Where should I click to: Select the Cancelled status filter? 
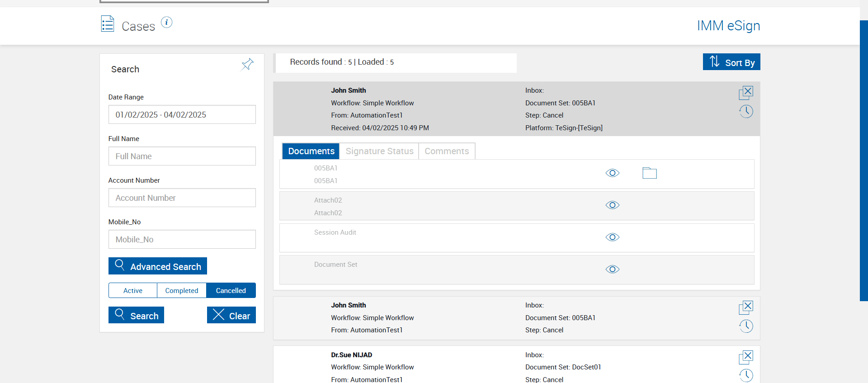coord(231,290)
